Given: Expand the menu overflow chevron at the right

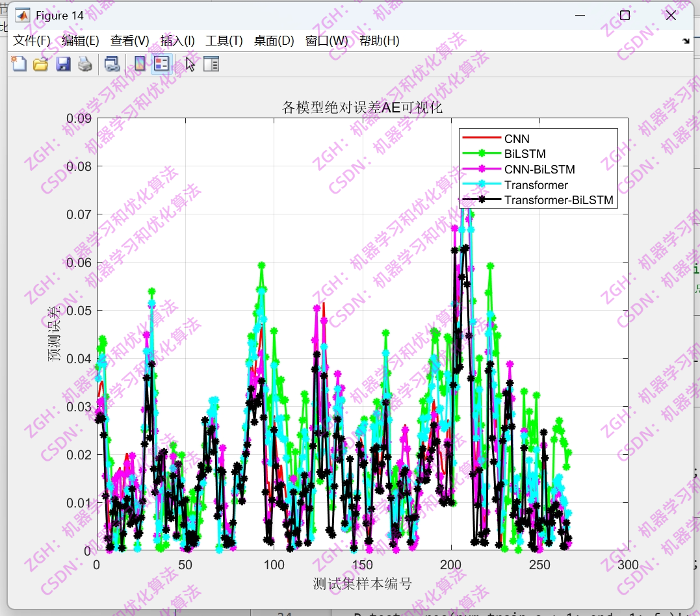Looking at the screenshot, I should pyautogui.click(x=684, y=40).
